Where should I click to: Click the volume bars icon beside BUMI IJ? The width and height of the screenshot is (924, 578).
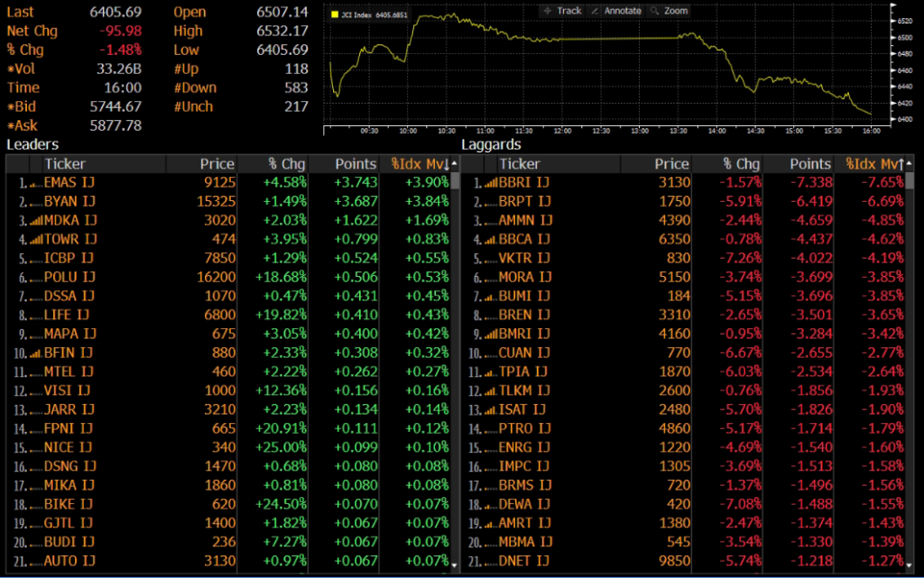coord(490,298)
